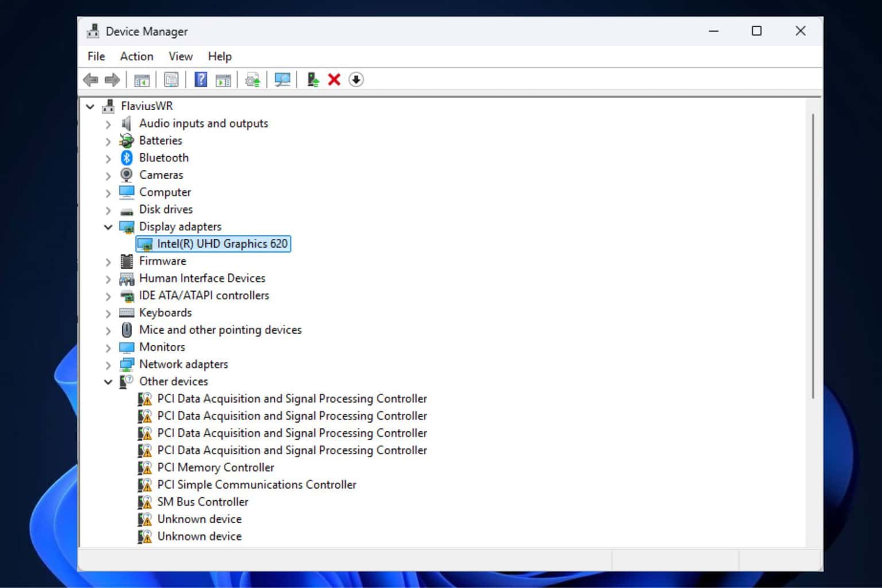Click the Properties toolbar icon

(x=171, y=80)
